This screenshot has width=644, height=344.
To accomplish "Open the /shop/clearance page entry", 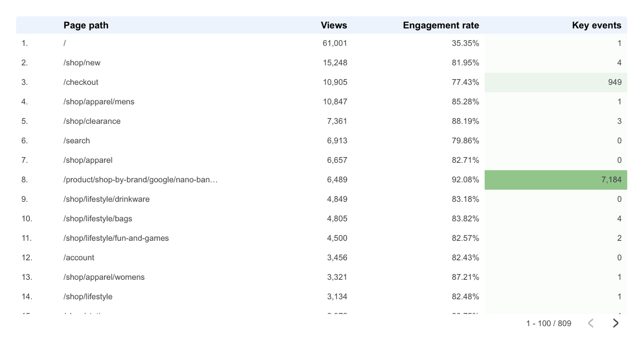I will click(x=92, y=121).
